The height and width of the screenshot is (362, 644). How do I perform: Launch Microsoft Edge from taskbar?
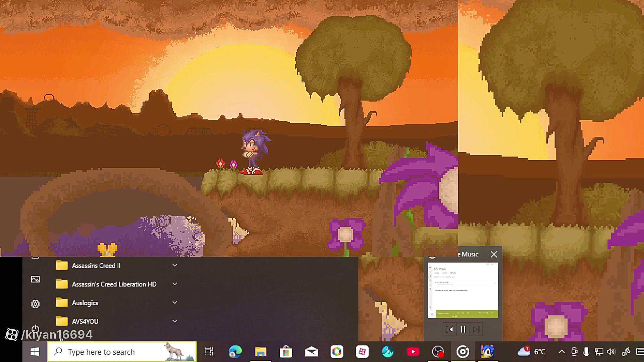click(x=235, y=352)
